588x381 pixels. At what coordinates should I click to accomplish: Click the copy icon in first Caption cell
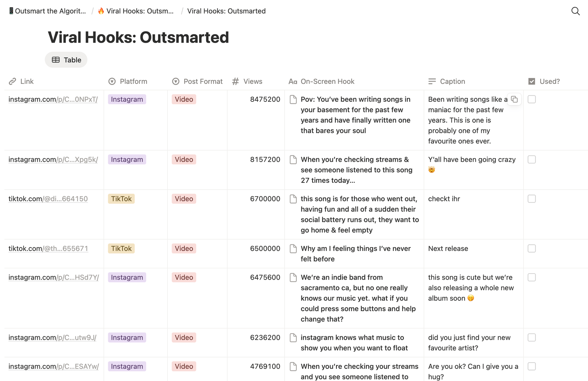coord(514,99)
